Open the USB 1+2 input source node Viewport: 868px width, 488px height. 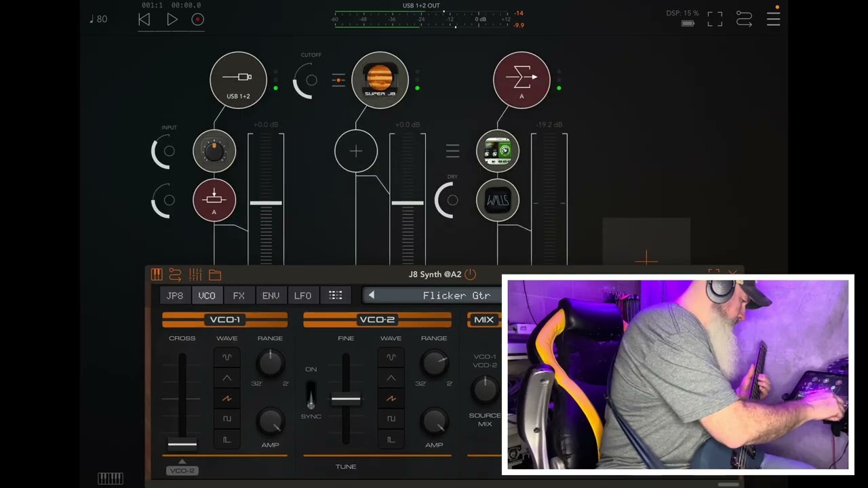pyautogui.click(x=238, y=80)
